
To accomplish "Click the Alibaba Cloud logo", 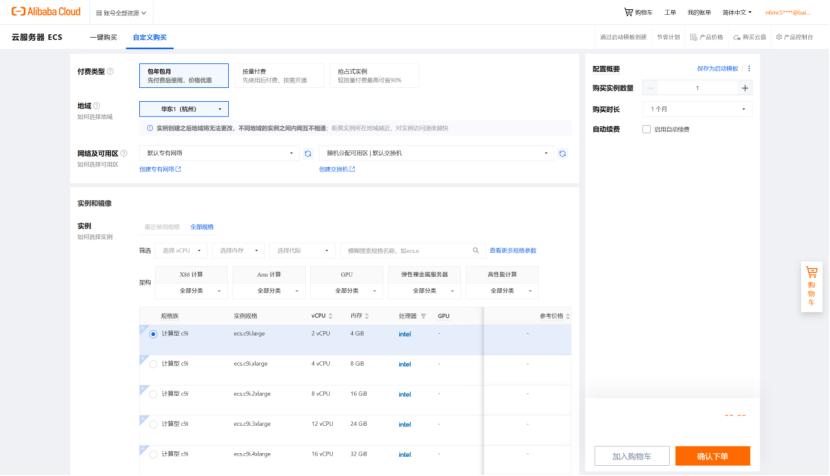I will (44, 12).
